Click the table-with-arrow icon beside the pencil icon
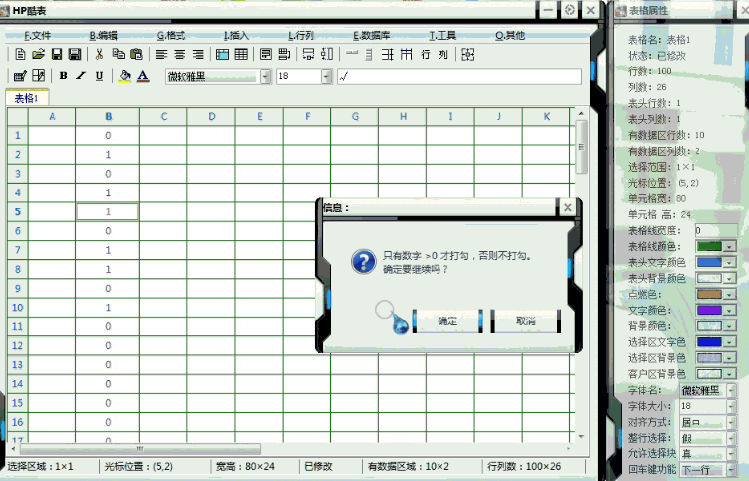This screenshot has height=481, width=749. point(38,75)
